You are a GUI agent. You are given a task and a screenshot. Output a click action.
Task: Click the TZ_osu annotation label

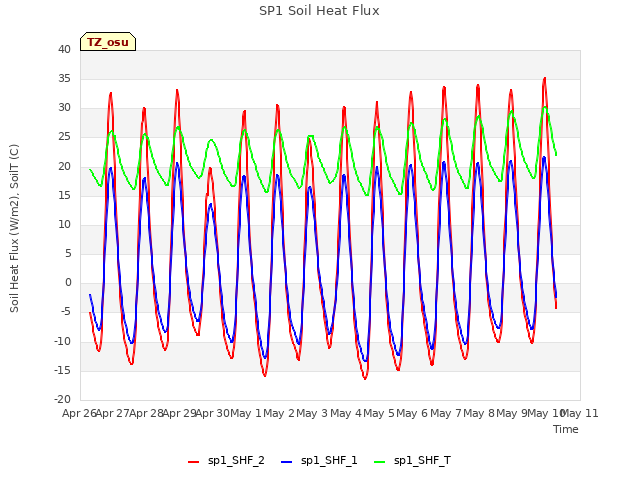click(x=108, y=42)
